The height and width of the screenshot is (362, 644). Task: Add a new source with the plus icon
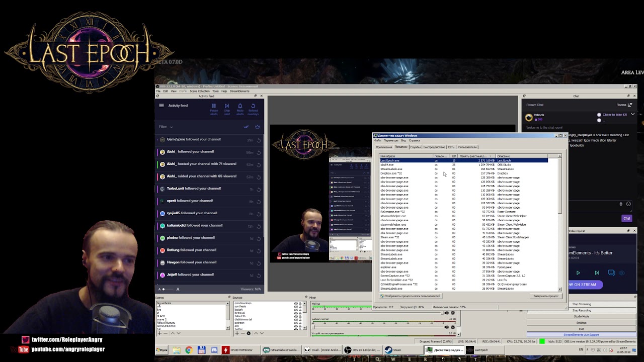click(237, 333)
